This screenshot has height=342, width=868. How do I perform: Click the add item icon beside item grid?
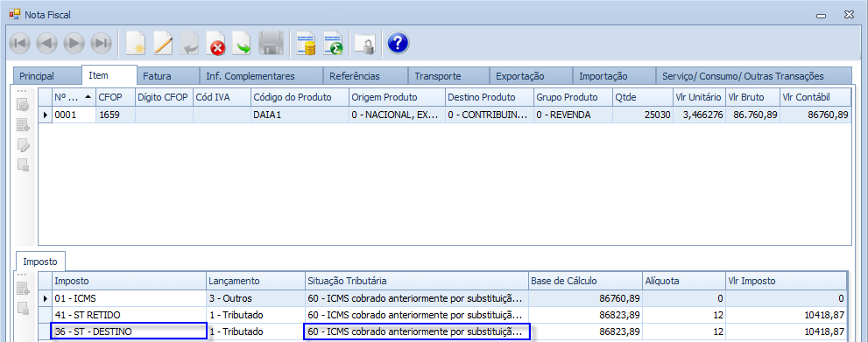24,106
